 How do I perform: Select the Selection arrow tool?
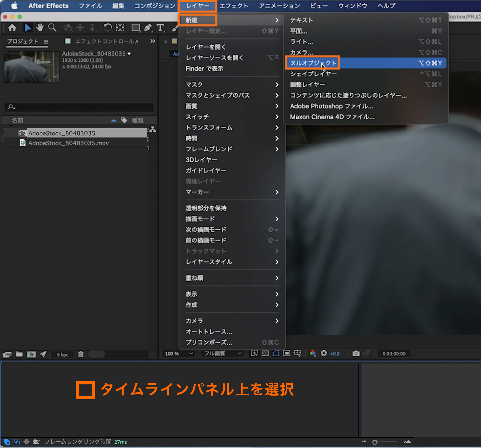click(28, 28)
